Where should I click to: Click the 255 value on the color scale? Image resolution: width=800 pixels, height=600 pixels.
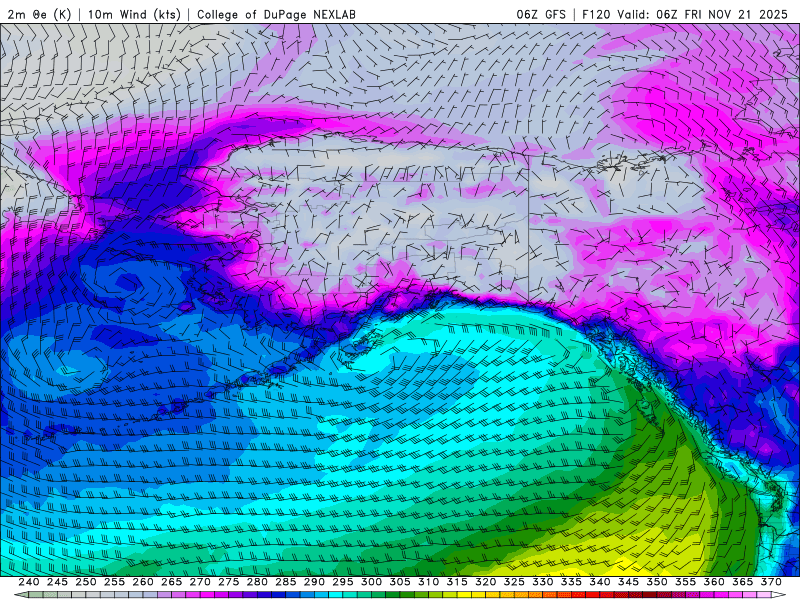[114, 582]
